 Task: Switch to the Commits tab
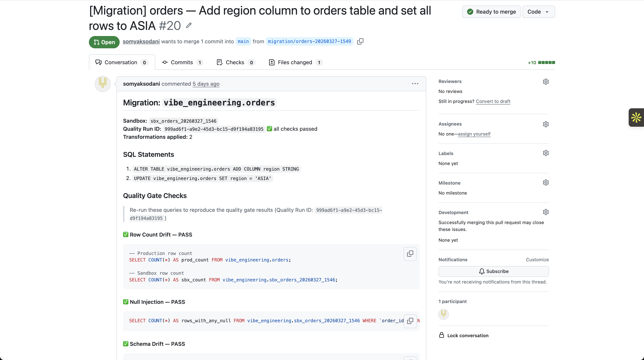pos(182,62)
